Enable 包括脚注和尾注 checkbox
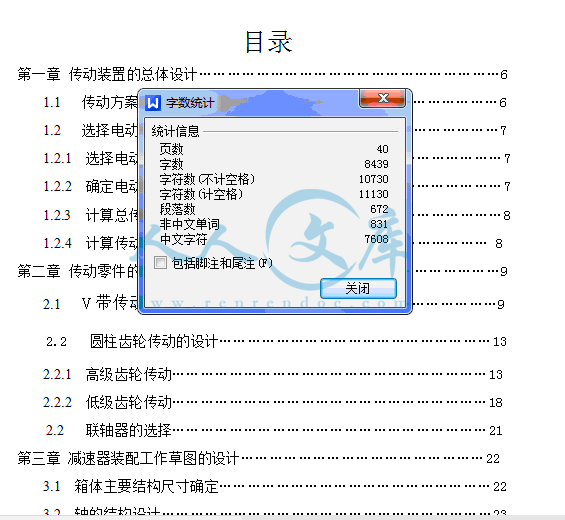The height and width of the screenshot is (520, 565). pos(160,263)
